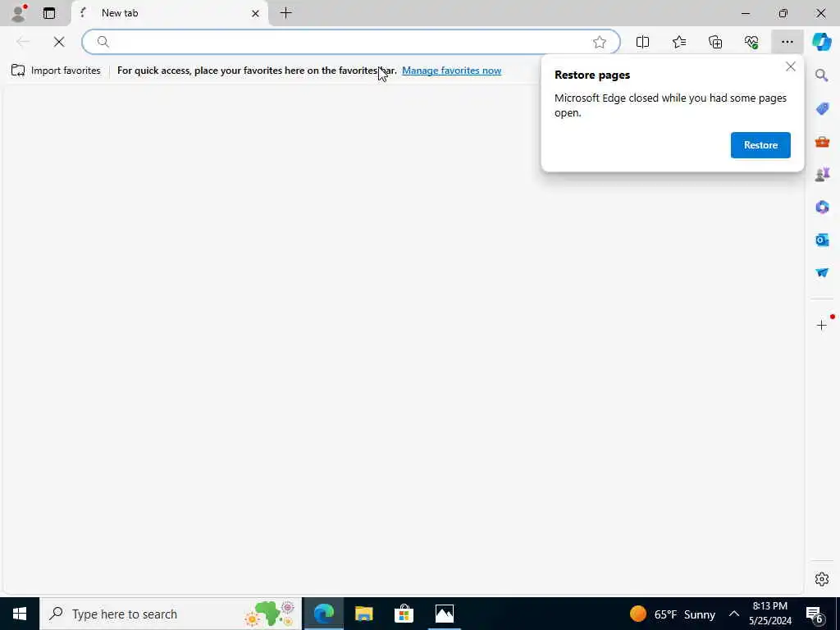Open sidebar Tools briefcase
840x630 pixels.
(x=822, y=141)
